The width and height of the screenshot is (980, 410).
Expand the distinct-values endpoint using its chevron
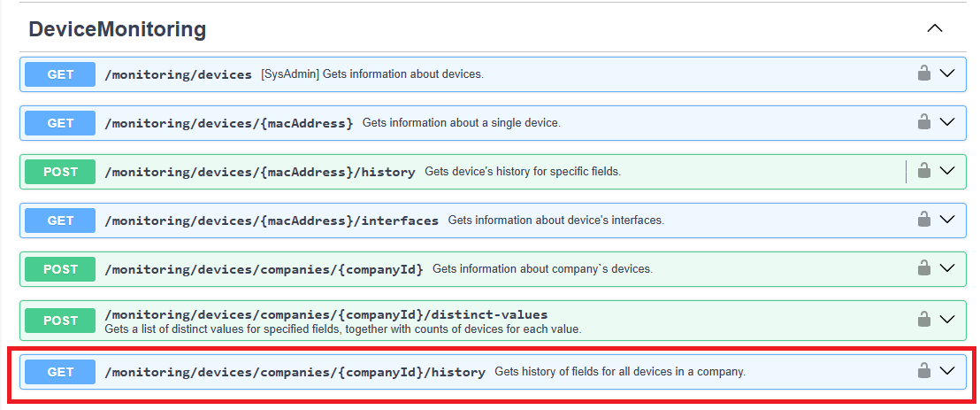coord(947,320)
